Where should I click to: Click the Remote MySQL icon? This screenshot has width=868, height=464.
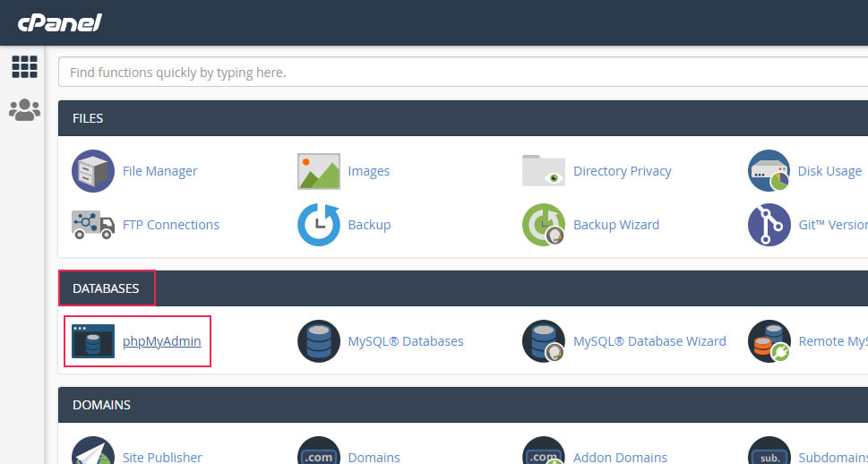tap(769, 341)
